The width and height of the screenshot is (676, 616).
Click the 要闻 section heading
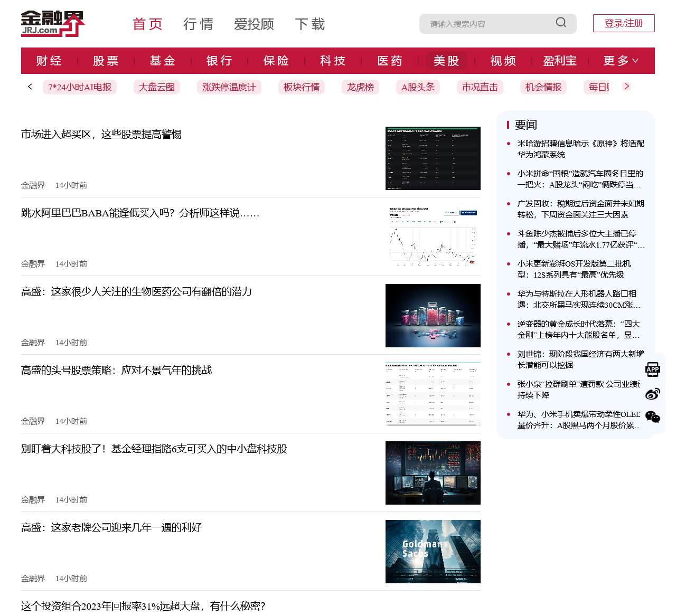point(525,125)
